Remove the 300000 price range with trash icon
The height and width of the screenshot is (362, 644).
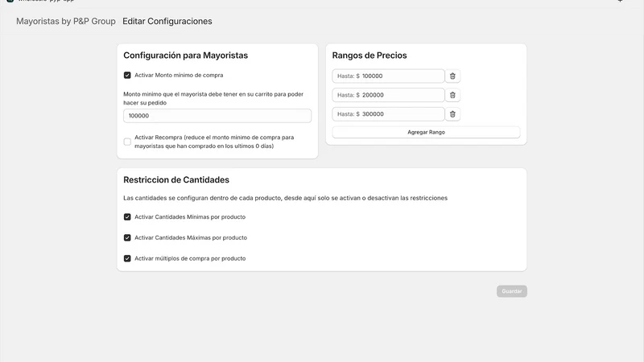[452, 114]
